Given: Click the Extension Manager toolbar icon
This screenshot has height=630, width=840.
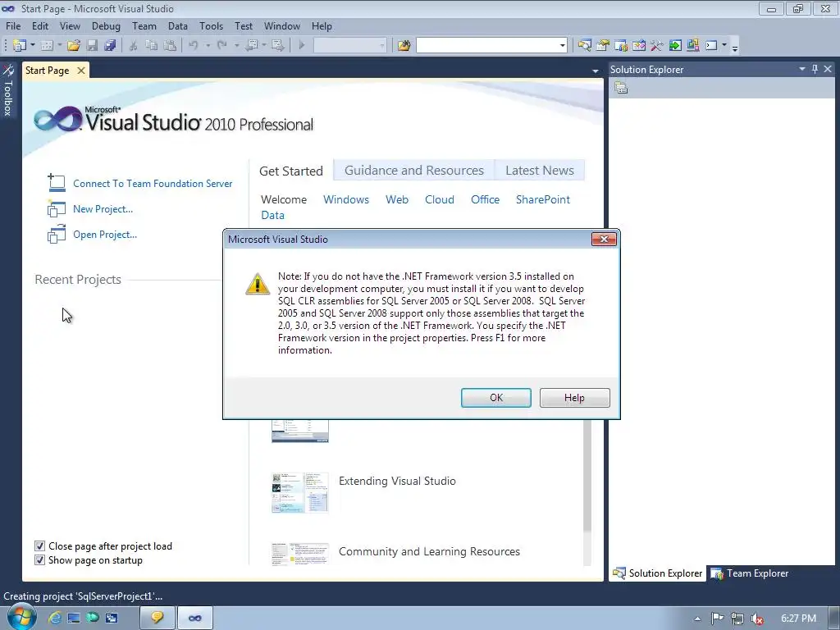Looking at the screenshot, I should click(x=692, y=46).
